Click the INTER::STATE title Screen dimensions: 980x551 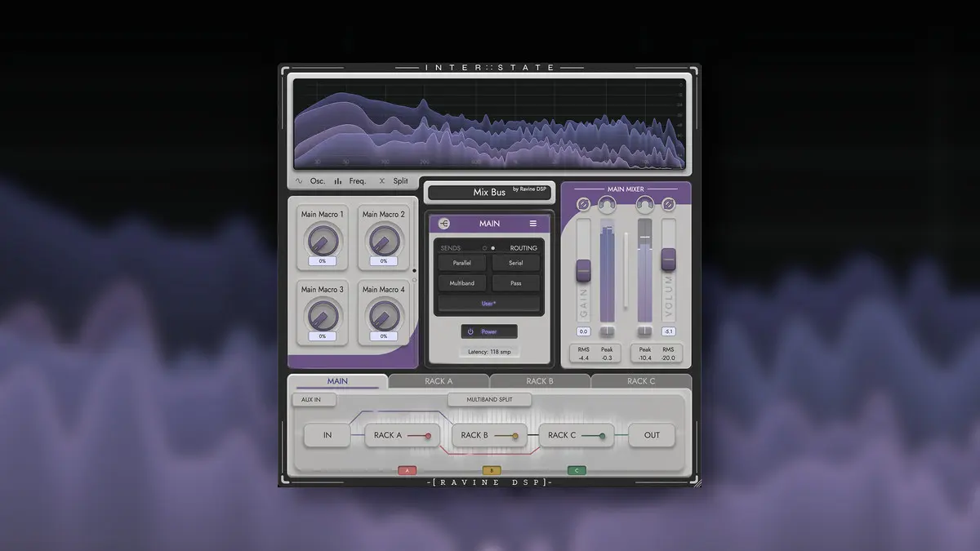[490, 68]
